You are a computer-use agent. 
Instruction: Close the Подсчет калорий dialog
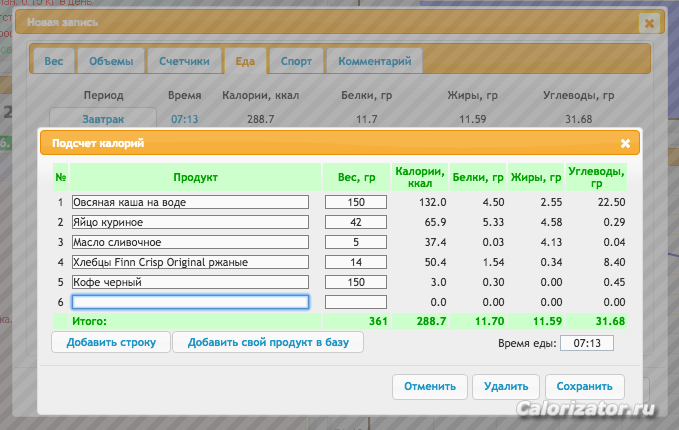625,144
